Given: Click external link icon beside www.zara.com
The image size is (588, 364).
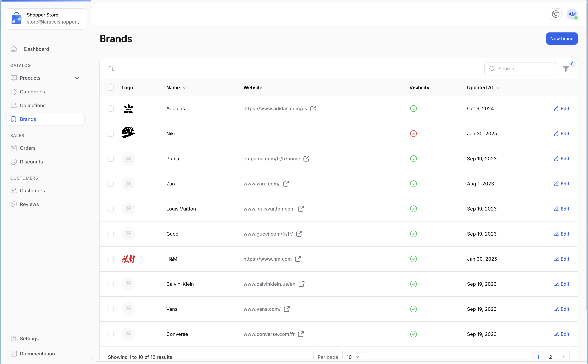Looking at the screenshot, I should 286,184.
